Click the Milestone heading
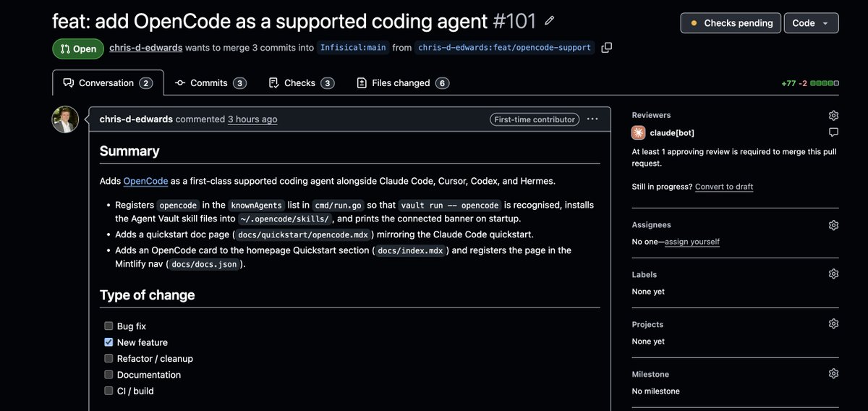The height and width of the screenshot is (411, 868). pos(650,374)
